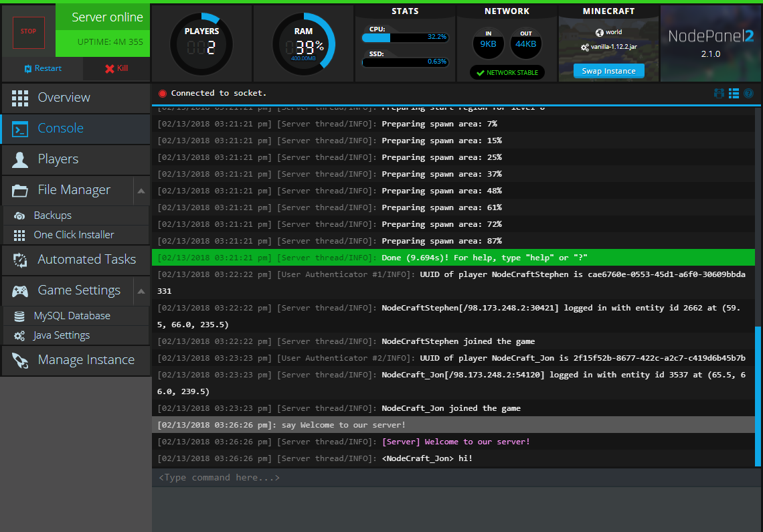
Task: Click the File Manager folder icon
Action: 20,191
